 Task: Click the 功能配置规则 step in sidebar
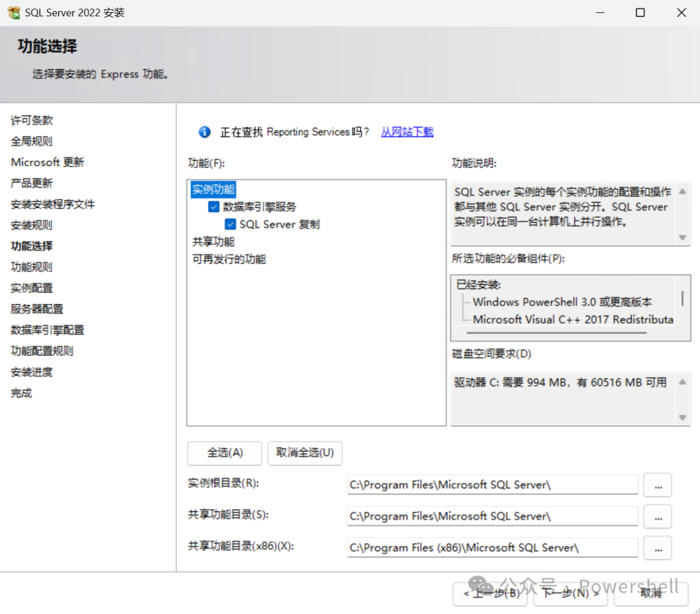pos(42,351)
